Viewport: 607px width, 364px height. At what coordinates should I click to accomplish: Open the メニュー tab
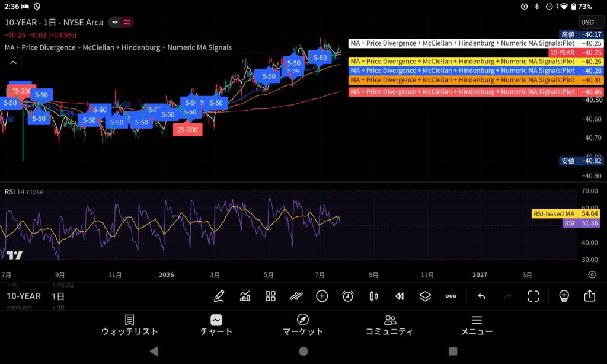[x=477, y=325]
